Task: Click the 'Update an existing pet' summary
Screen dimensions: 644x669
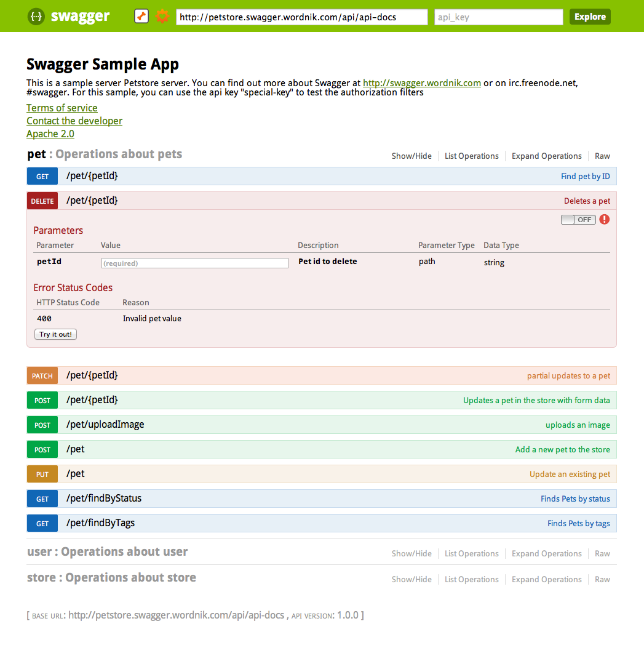Action: tap(570, 475)
